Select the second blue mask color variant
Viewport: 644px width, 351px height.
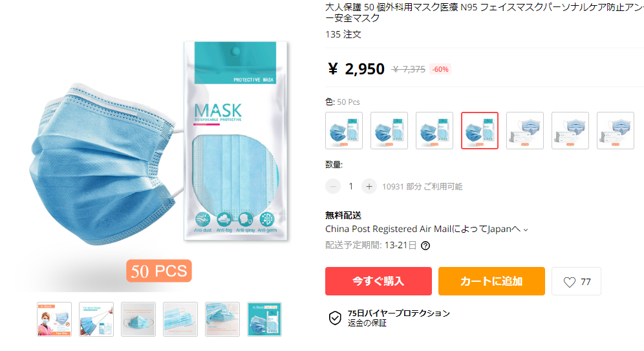tap(389, 131)
